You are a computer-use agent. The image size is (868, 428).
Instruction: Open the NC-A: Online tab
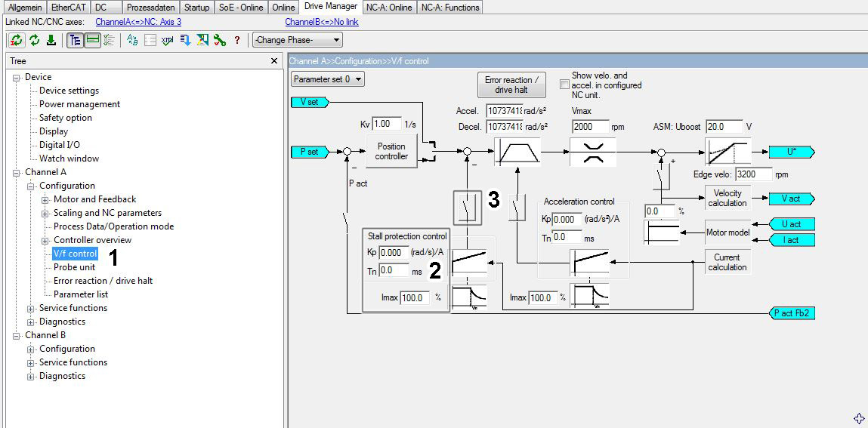coord(389,8)
